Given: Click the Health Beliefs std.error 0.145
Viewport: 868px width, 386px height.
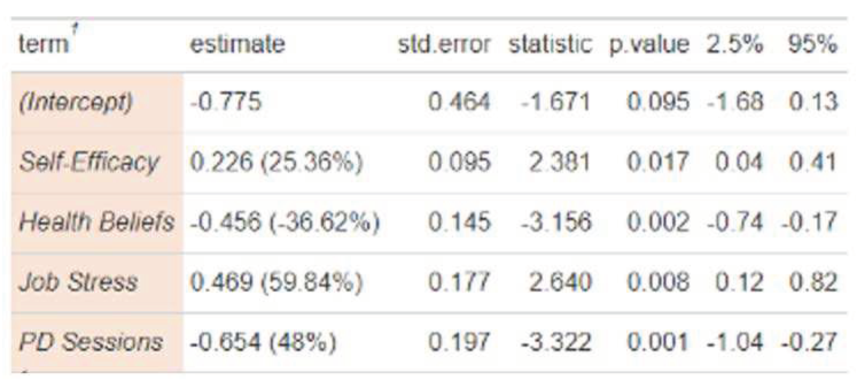Looking at the screenshot, I should [x=459, y=222].
